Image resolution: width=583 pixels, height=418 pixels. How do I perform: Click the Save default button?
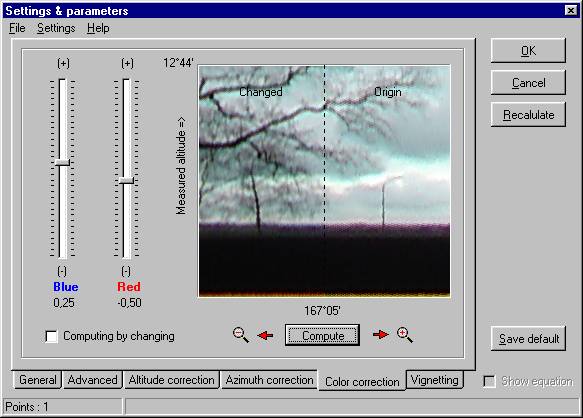pyautogui.click(x=528, y=339)
